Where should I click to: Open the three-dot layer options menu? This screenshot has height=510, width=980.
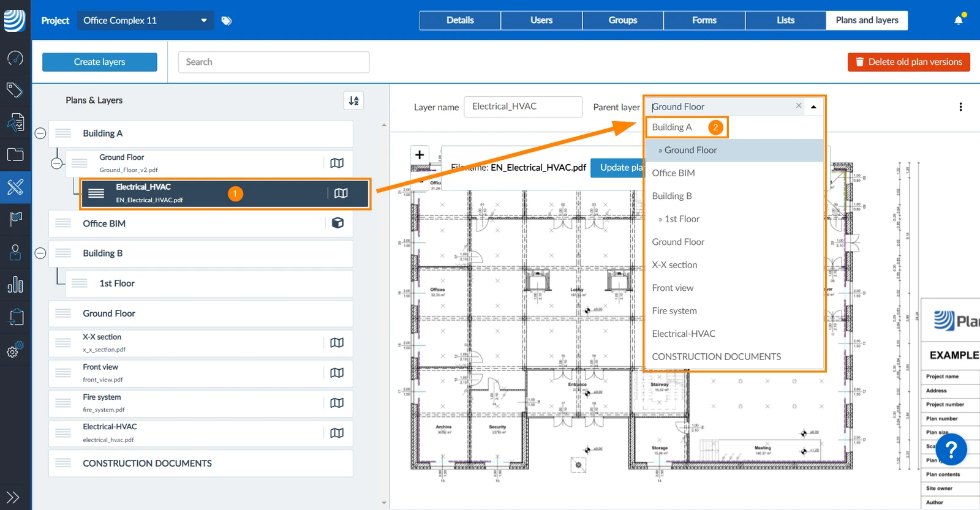tap(960, 107)
